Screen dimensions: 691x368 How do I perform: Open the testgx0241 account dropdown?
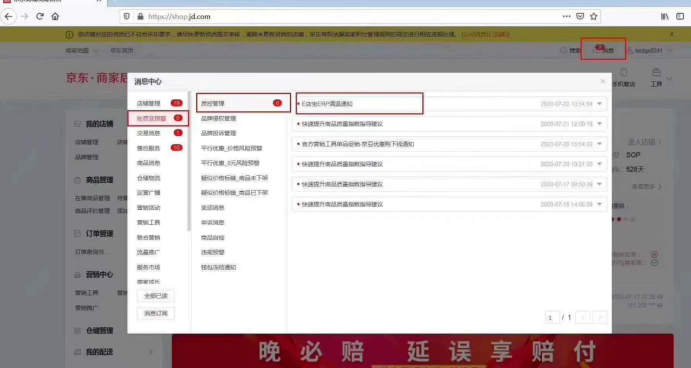[x=650, y=50]
